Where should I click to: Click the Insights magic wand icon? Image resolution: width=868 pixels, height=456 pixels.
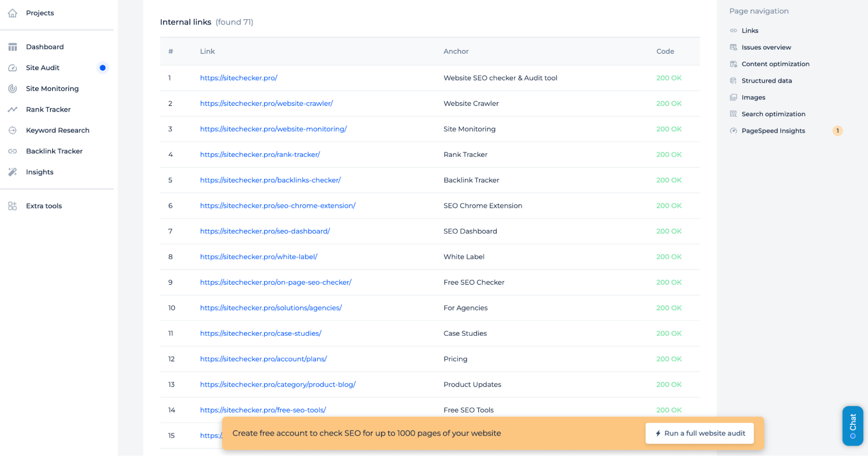point(13,172)
